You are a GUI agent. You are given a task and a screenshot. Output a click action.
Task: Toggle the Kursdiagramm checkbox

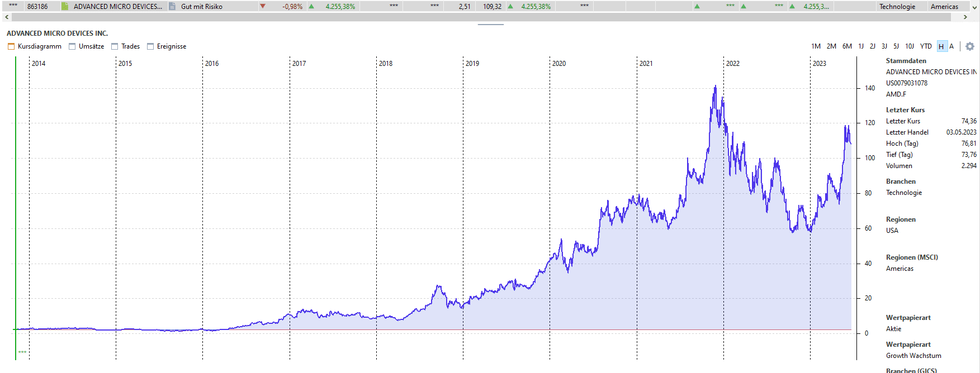pyautogui.click(x=11, y=46)
